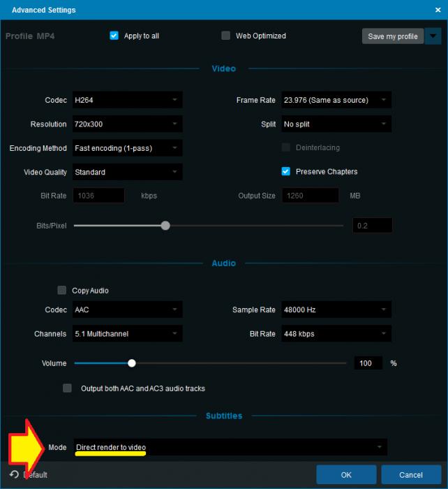Click the Save my profile button
The height and width of the screenshot is (489, 448).
393,36
